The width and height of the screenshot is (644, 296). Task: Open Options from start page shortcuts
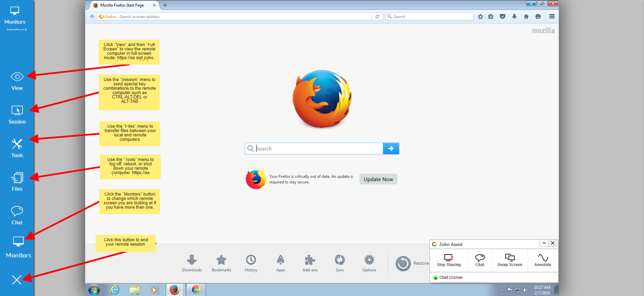click(369, 263)
